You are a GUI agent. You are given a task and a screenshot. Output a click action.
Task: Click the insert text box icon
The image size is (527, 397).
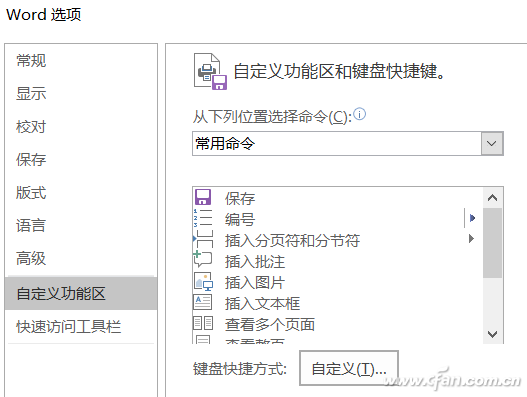[x=203, y=302]
